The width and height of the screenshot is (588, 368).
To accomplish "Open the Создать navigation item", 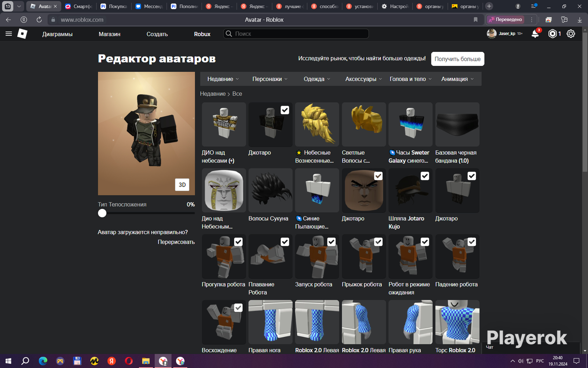I will point(157,34).
